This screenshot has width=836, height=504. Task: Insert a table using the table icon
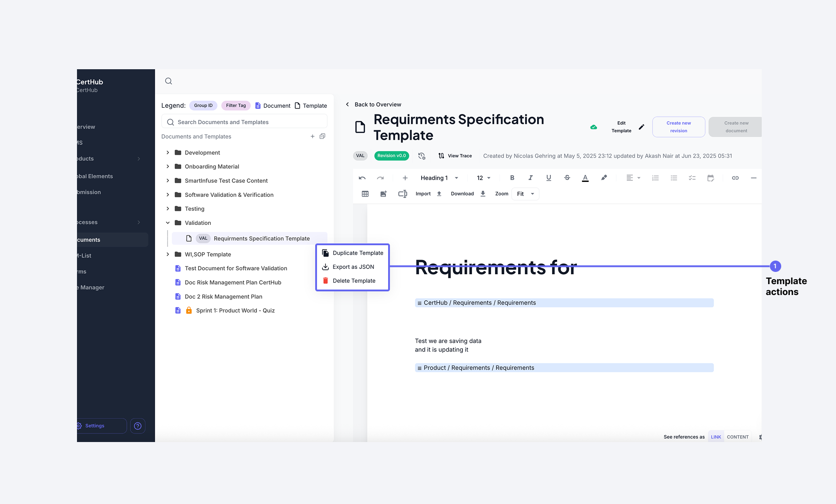coord(365,194)
